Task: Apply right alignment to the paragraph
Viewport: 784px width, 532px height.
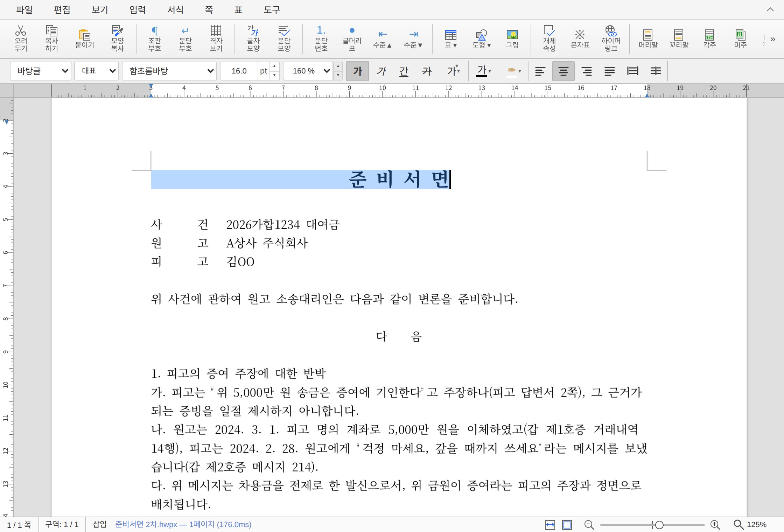Action: 587,71
